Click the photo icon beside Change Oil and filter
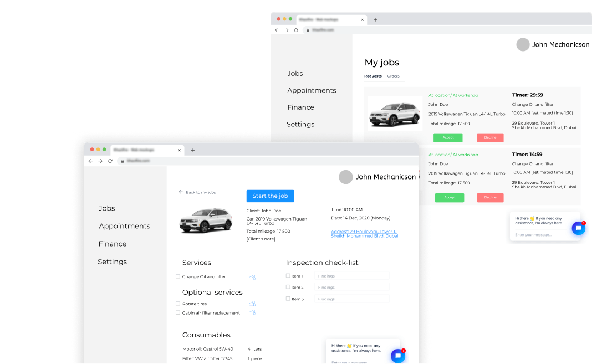Image resolution: width=592 pixels, height=364 pixels. click(x=252, y=277)
